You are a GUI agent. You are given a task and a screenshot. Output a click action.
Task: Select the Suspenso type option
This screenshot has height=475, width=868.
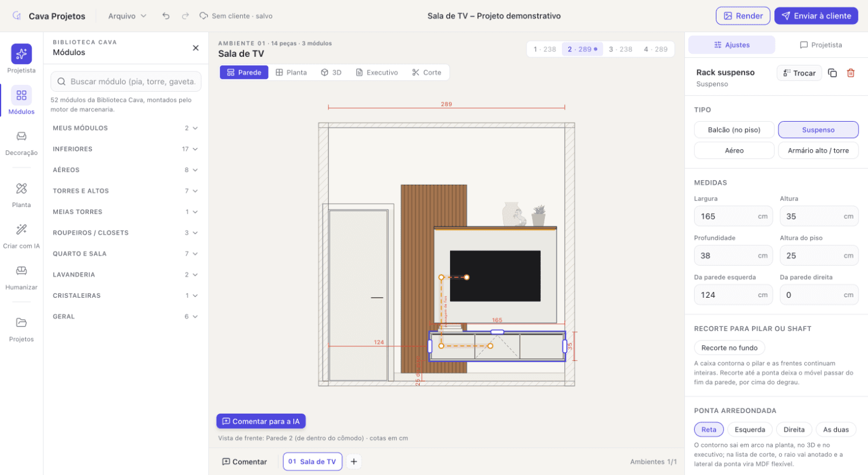(x=818, y=130)
